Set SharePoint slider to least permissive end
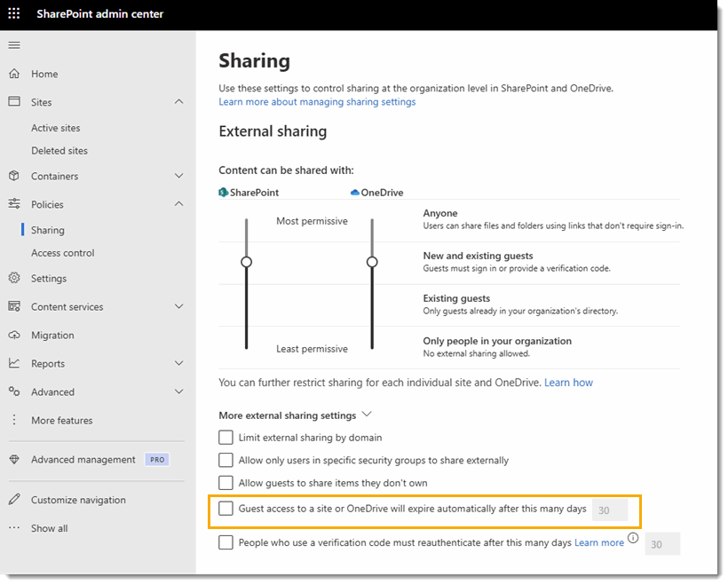Screen dimensions: 728x585 click(x=247, y=346)
